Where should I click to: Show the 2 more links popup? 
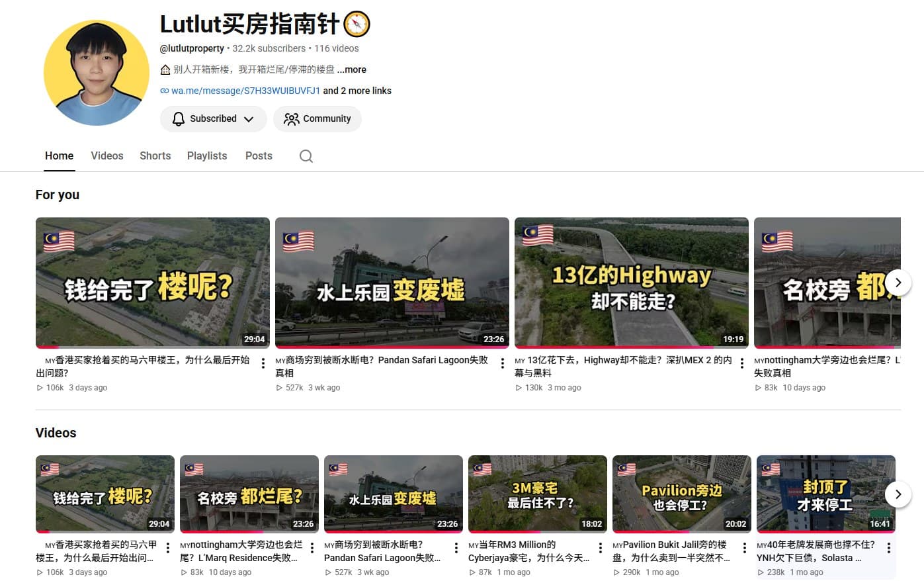pos(357,91)
